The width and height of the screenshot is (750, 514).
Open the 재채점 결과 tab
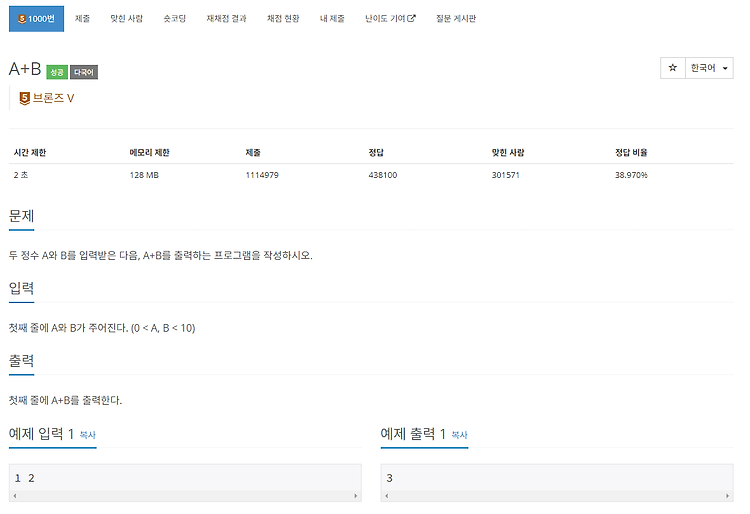(226, 19)
